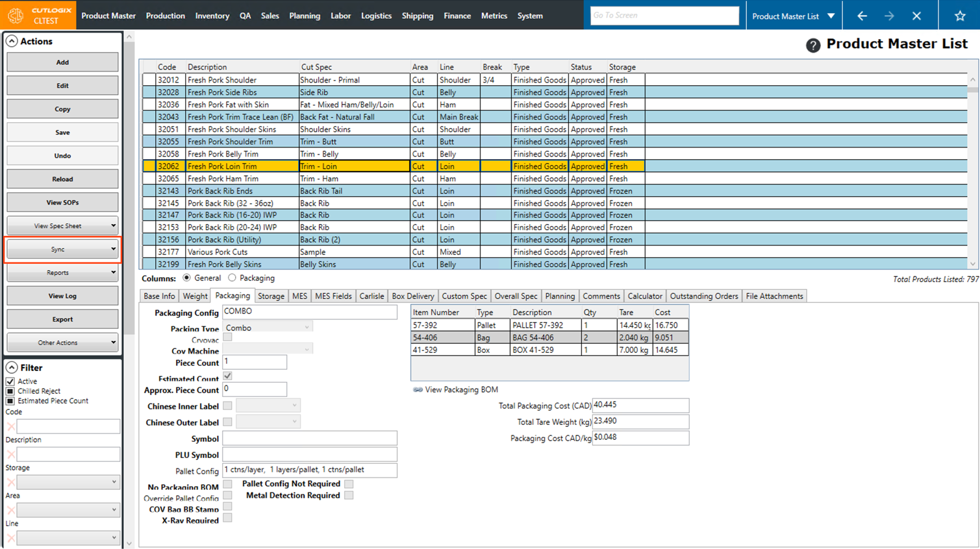The image size is (980, 549).
Task: Open the Inventory menu
Action: click(212, 16)
